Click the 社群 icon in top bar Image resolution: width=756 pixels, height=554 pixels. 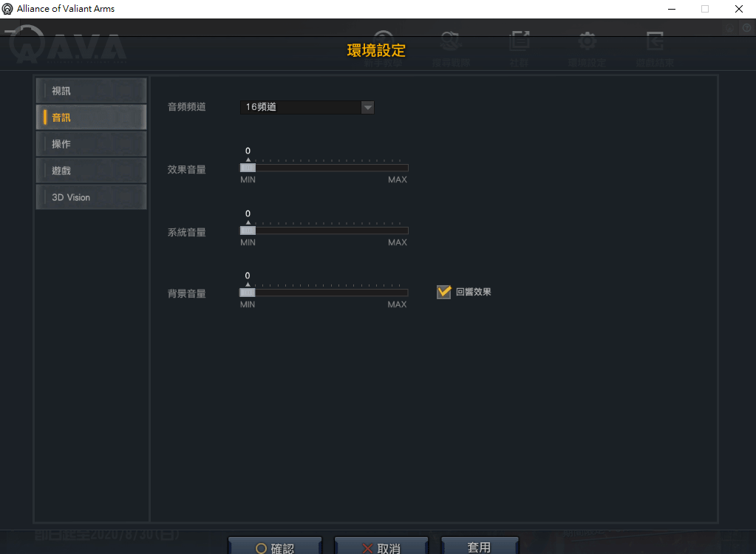[x=520, y=43]
